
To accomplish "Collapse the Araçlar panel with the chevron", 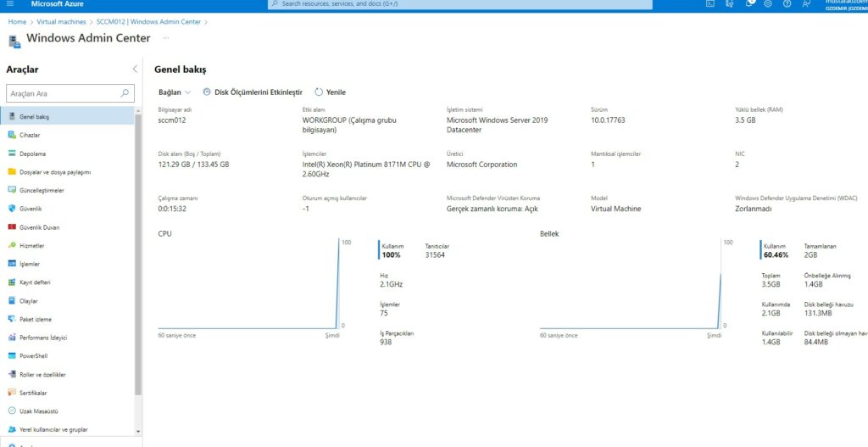I will (135, 70).
